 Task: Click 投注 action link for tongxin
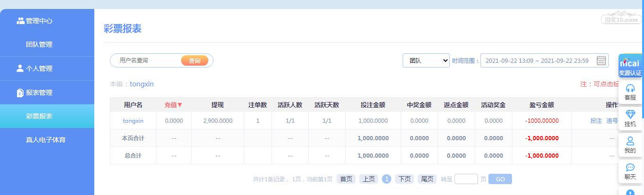pyautogui.click(x=596, y=120)
